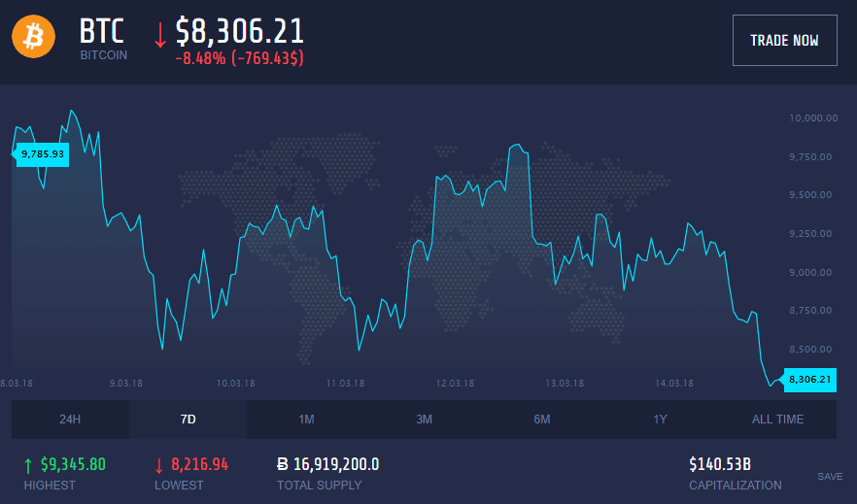Click the red down arrow next to LOWEST
The width and height of the screenshot is (857, 504).
pos(159,466)
